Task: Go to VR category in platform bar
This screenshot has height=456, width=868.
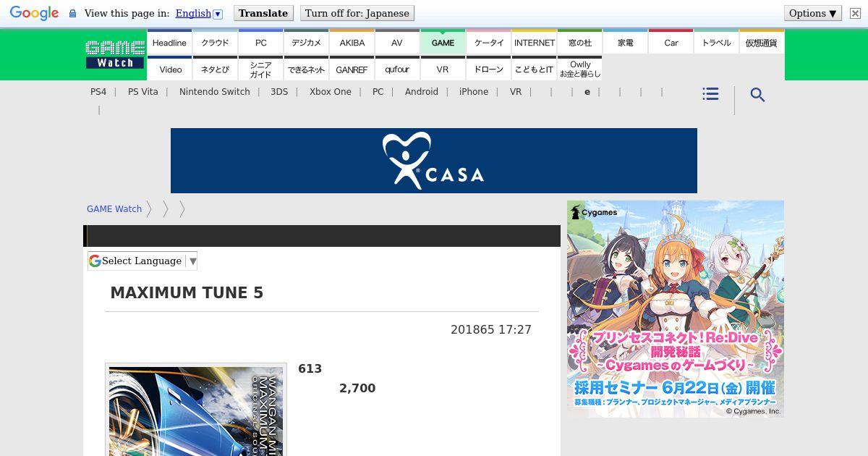Action: (516, 92)
